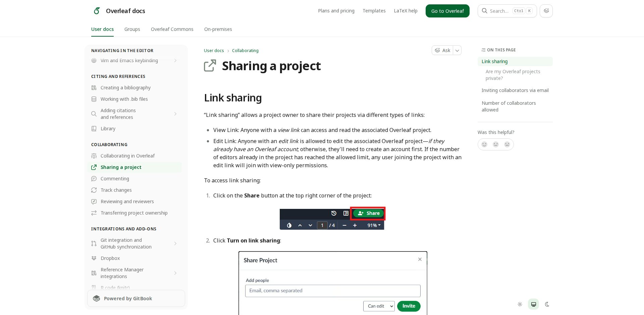Image resolution: width=644 pixels, height=315 pixels.
Task: Expand the Adding citations and references section
Action: (x=175, y=114)
